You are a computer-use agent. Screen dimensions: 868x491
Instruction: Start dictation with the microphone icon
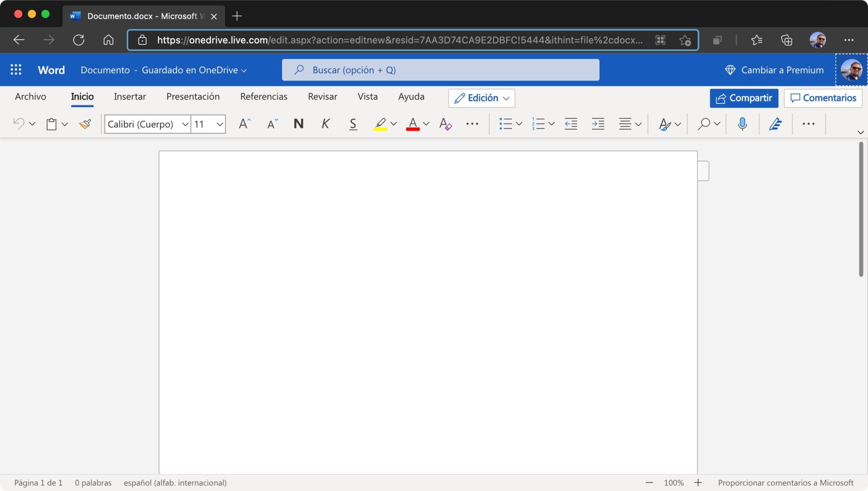coord(742,124)
